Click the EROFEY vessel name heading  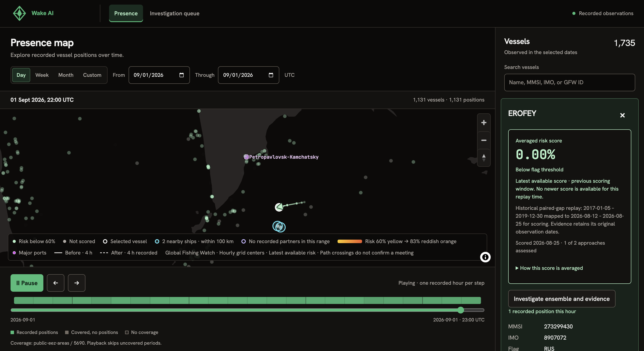pyautogui.click(x=522, y=113)
